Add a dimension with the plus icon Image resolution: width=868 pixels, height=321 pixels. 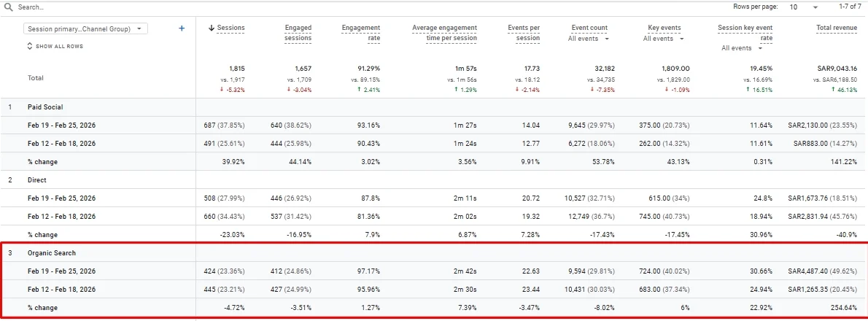pos(182,28)
